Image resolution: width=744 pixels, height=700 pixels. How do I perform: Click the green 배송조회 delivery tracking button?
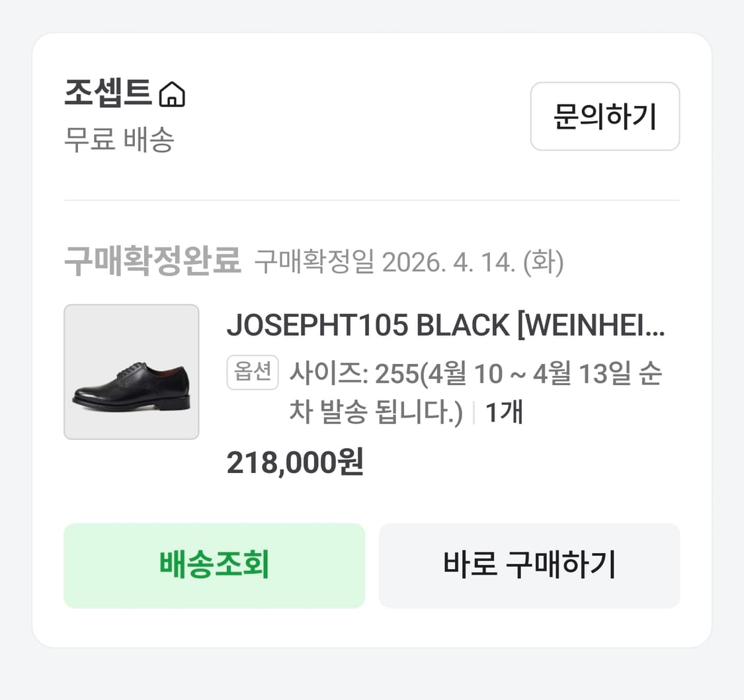tap(214, 566)
